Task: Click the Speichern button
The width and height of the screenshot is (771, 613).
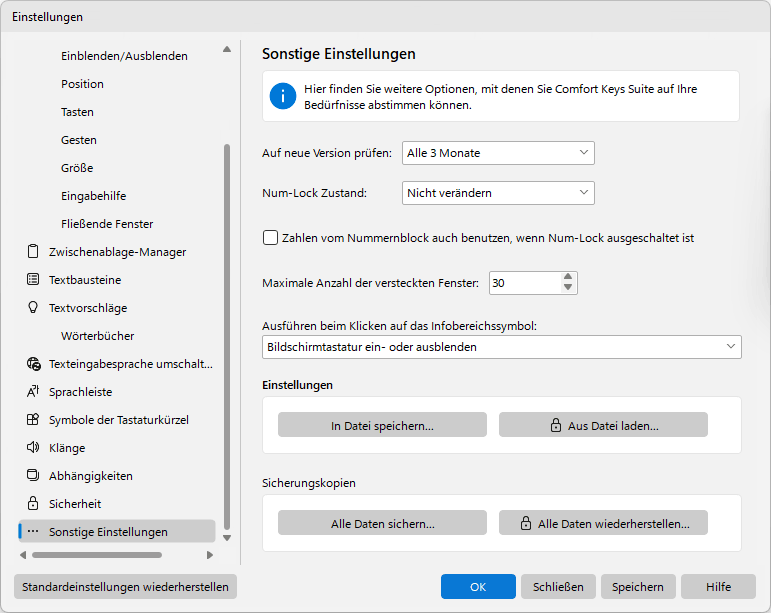Action: point(638,587)
